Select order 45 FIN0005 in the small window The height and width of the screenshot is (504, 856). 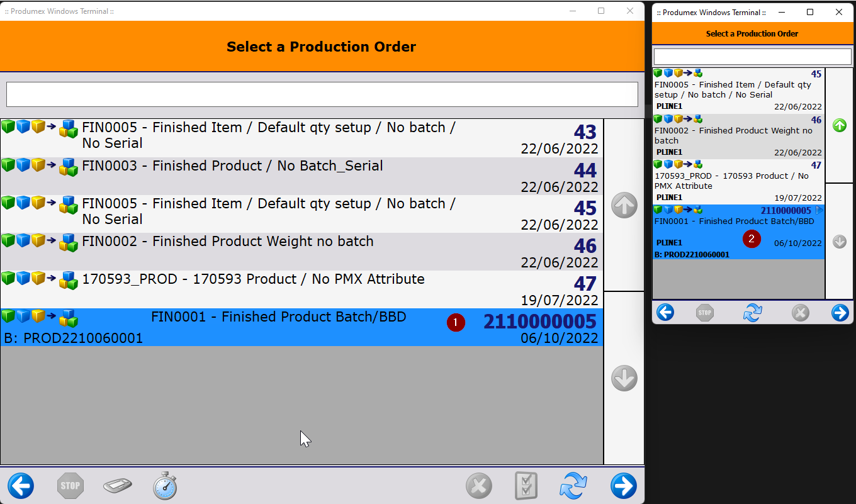tap(738, 91)
